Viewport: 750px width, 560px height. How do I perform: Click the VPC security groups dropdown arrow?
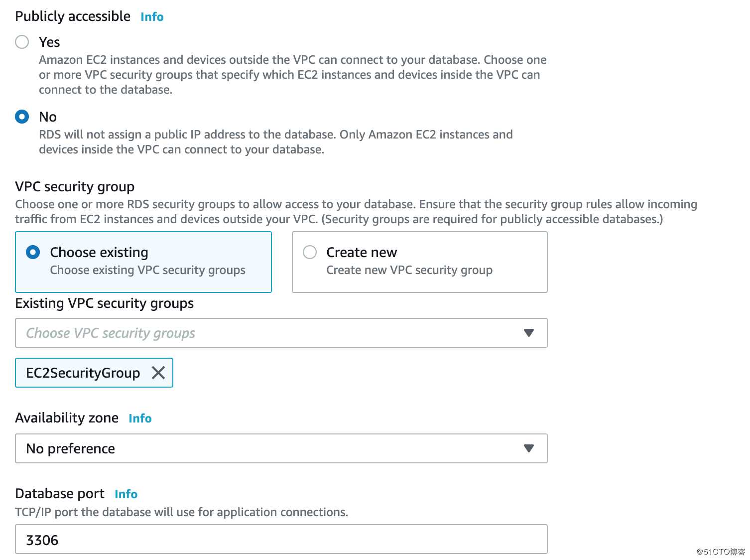click(529, 333)
